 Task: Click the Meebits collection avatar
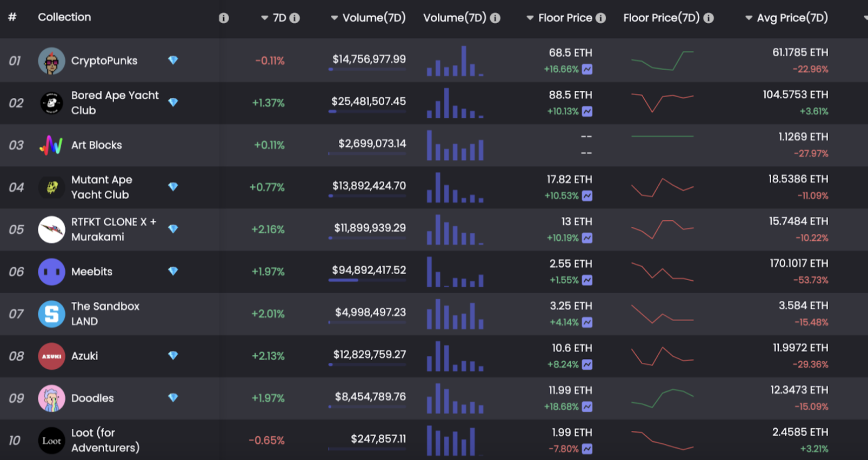[x=51, y=272]
